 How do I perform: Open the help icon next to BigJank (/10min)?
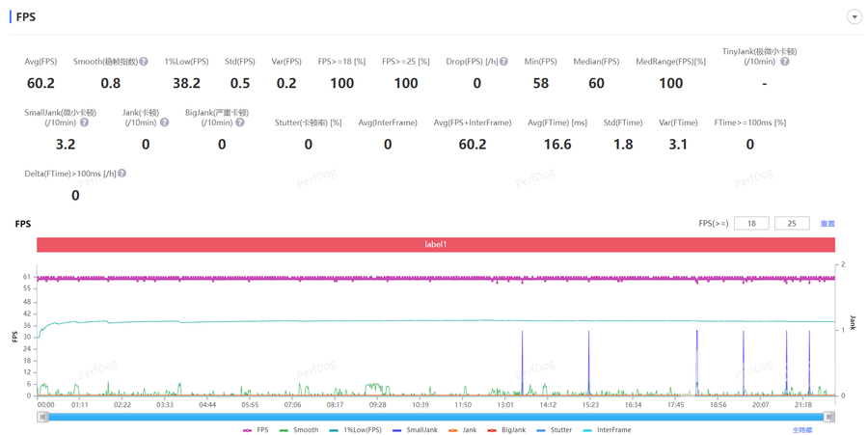240,122
